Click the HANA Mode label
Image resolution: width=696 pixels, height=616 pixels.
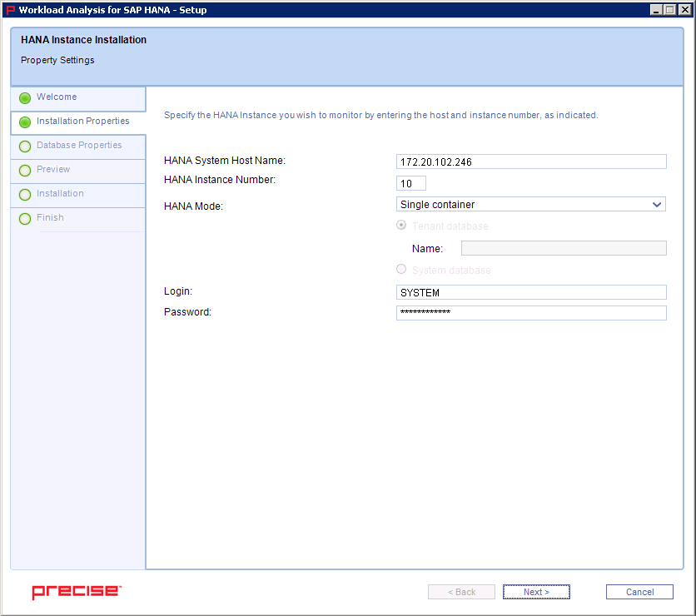pyautogui.click(x=193, y=206)
